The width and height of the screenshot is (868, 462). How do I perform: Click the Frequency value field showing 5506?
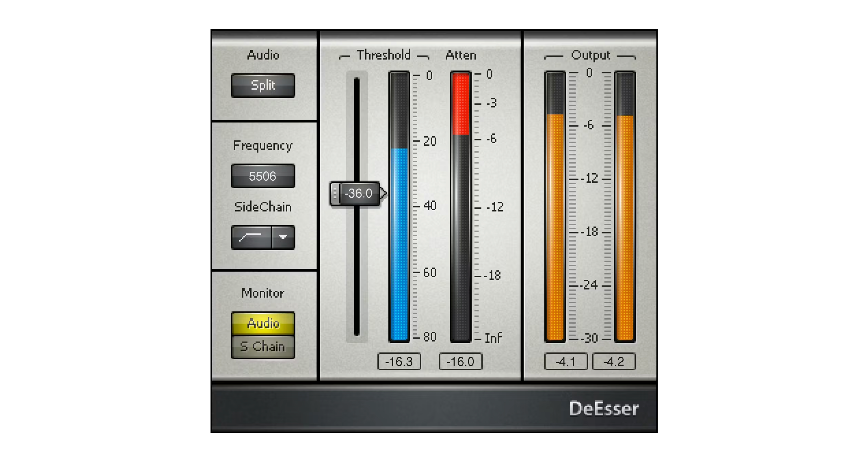[x=263, y=176]
